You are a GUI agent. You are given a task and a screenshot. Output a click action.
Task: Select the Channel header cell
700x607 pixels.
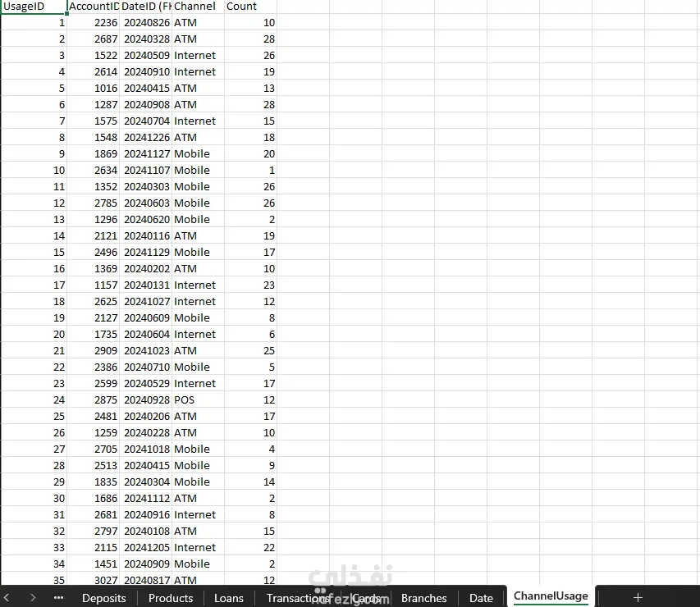pyautogui.click(x=199, y=7)
